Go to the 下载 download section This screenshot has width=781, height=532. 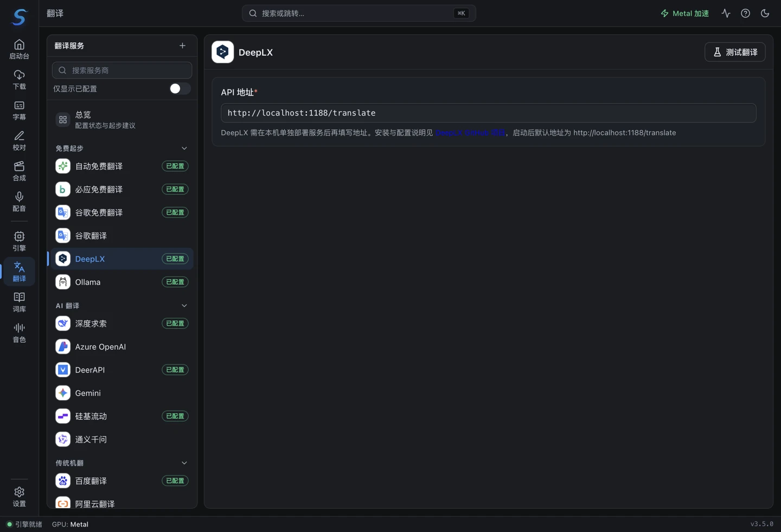20,80
